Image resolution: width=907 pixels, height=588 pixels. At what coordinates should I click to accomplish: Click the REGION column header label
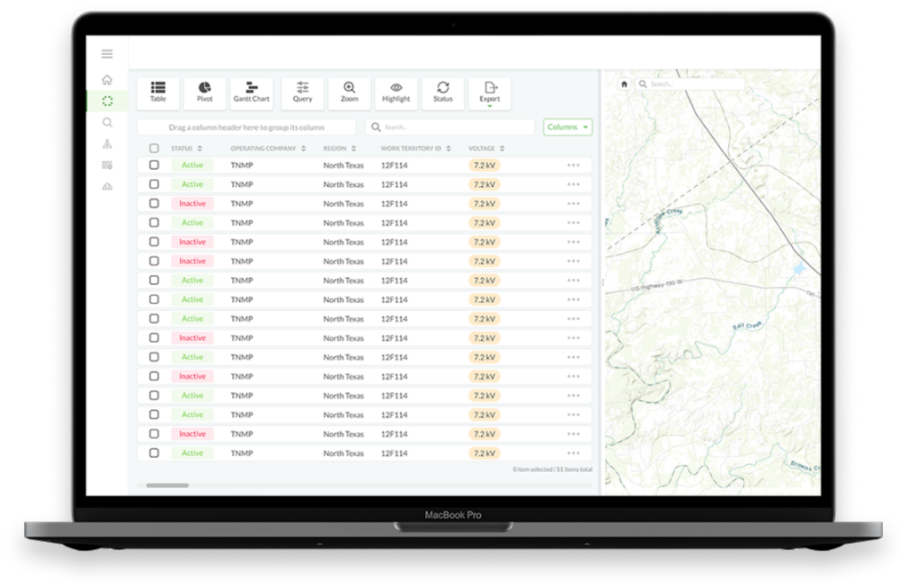click(x=335, y=149)
